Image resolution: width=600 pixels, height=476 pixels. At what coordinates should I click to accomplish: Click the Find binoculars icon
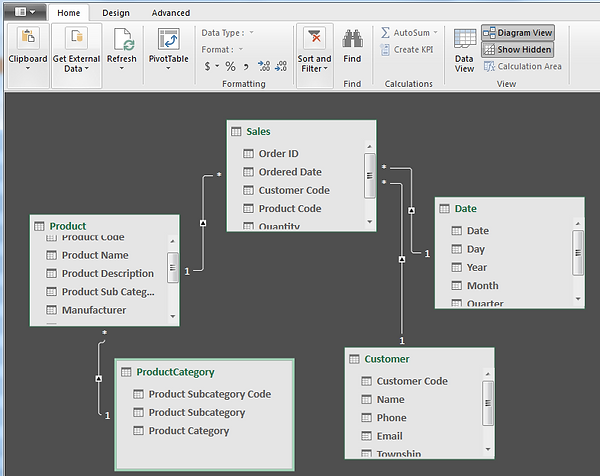click(x=352, y=39)
